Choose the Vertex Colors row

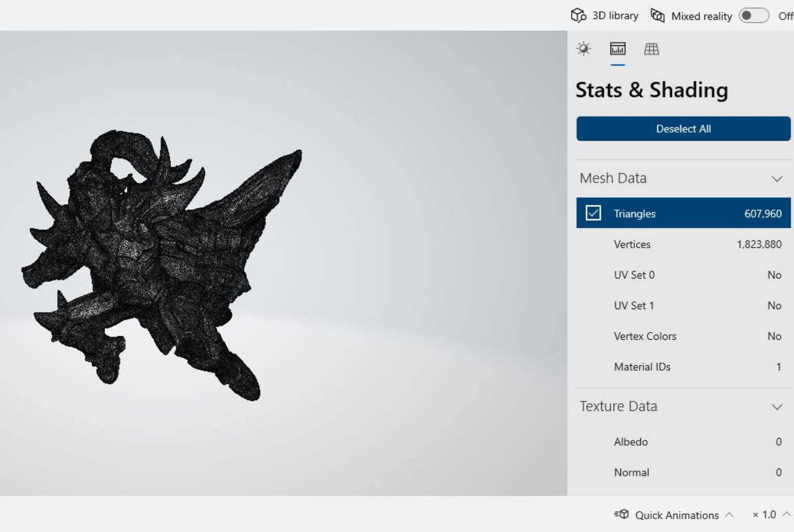[x=683, y=336]
